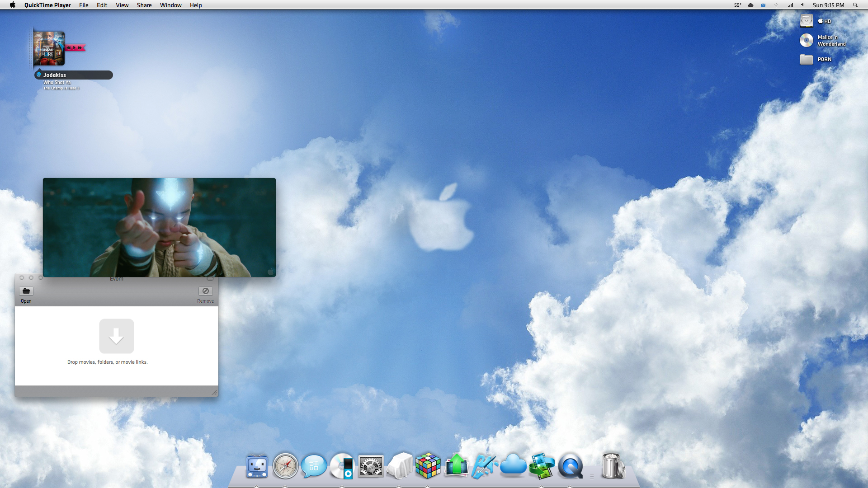Open the Share menu
Viewport: 868px width, 488px height.
(x=144, y=5)
